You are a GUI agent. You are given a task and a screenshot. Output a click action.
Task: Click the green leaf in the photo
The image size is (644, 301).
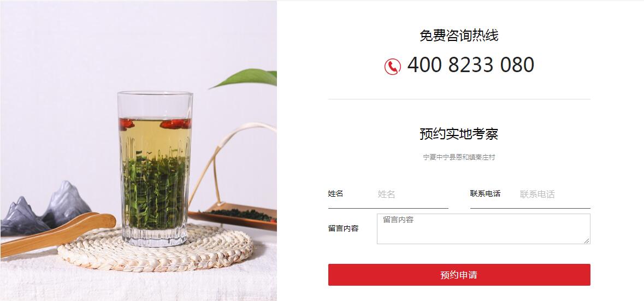coord(244,78)
